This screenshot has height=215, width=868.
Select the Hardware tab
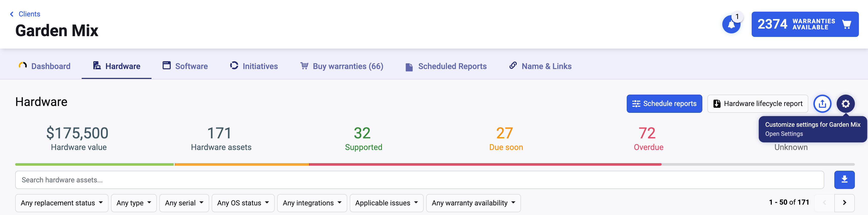117,66
